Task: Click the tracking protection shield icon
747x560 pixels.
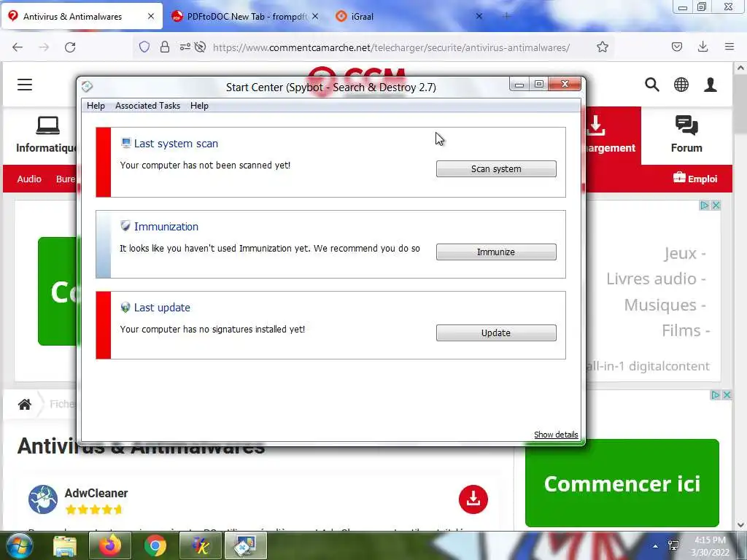Action: [144, 47]
